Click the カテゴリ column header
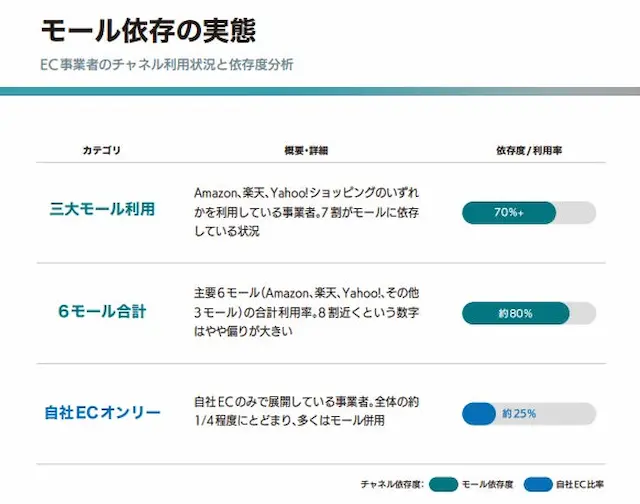Image resolution: width=640 pixels, height=504 pixels. 102,150
